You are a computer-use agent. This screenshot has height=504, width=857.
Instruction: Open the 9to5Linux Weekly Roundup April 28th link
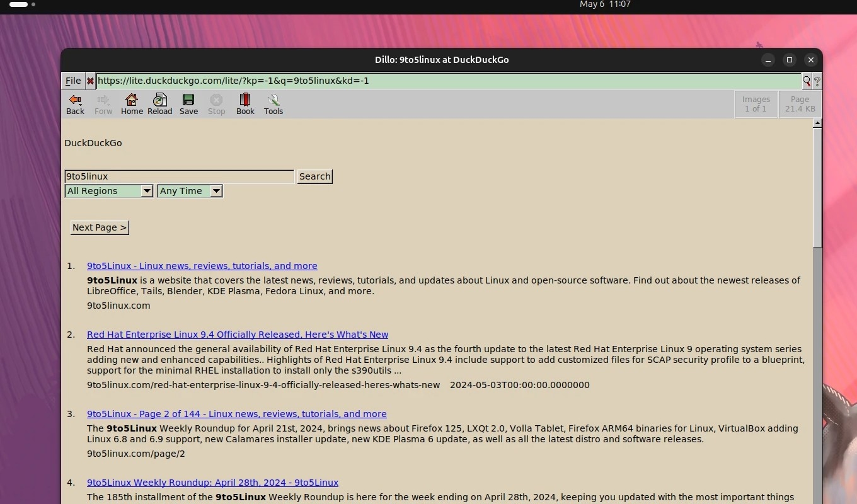[212, 483]
